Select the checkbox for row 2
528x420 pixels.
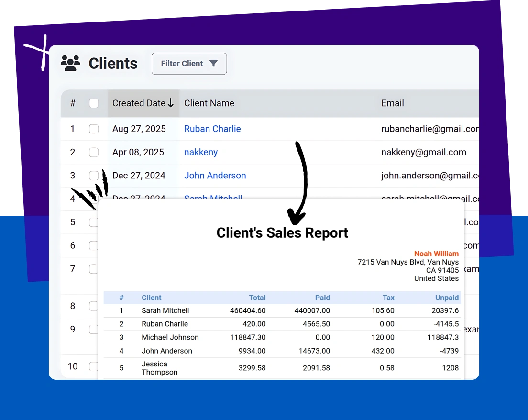[x=94, y=152]
